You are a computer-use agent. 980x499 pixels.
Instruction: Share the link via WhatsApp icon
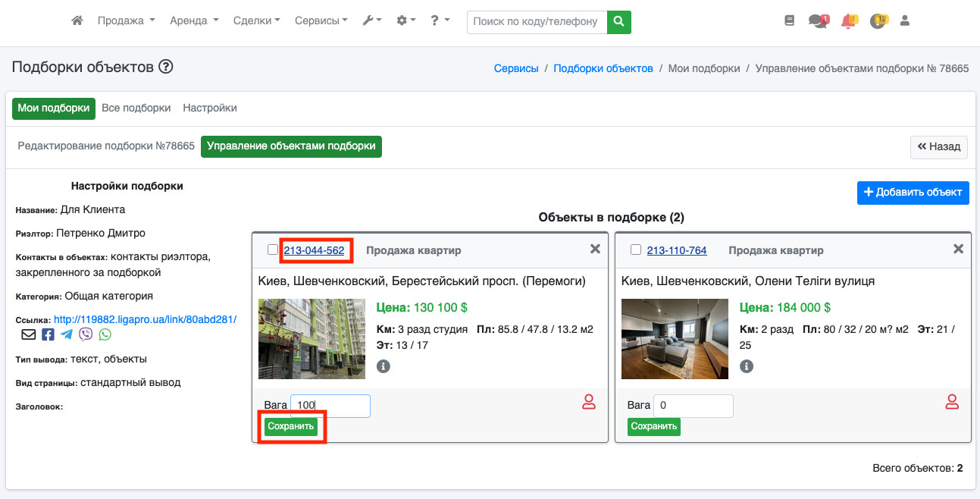click(x=105, y=334)
